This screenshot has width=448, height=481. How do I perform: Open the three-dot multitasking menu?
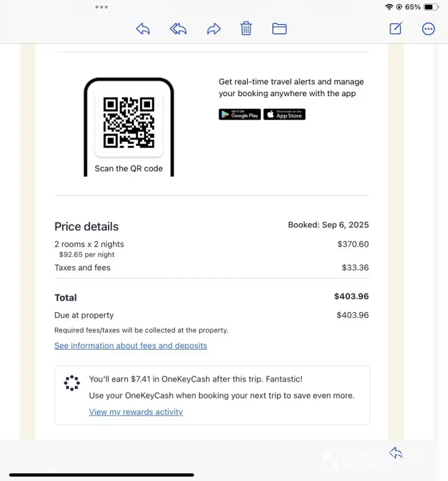point(102,7)
